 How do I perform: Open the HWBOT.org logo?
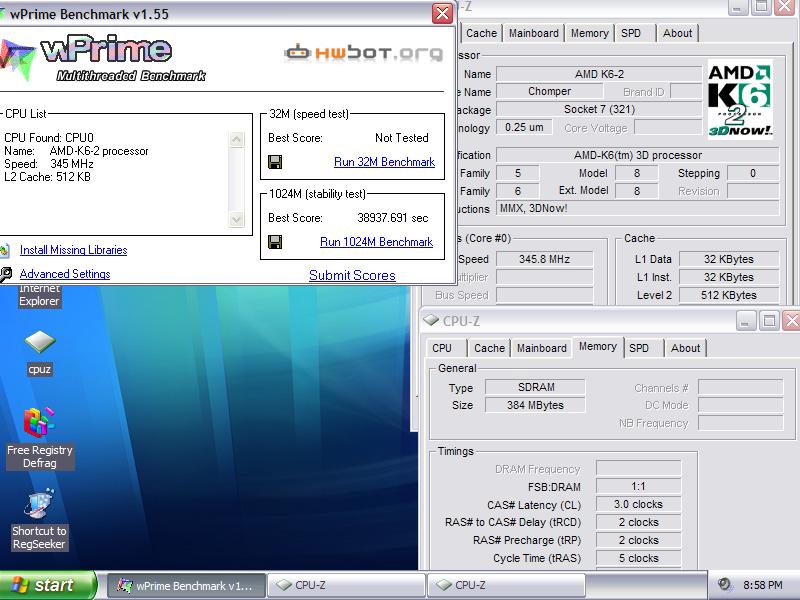[363, 53]
